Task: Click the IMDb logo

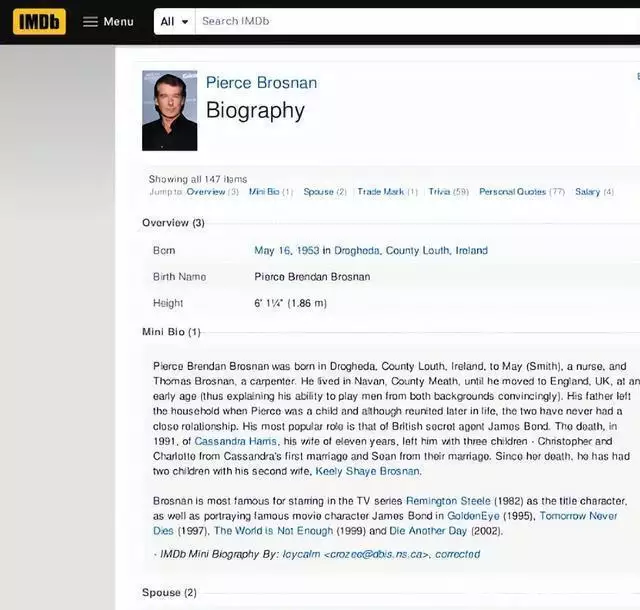Action: pyautogui.click(x=39, y=21)
